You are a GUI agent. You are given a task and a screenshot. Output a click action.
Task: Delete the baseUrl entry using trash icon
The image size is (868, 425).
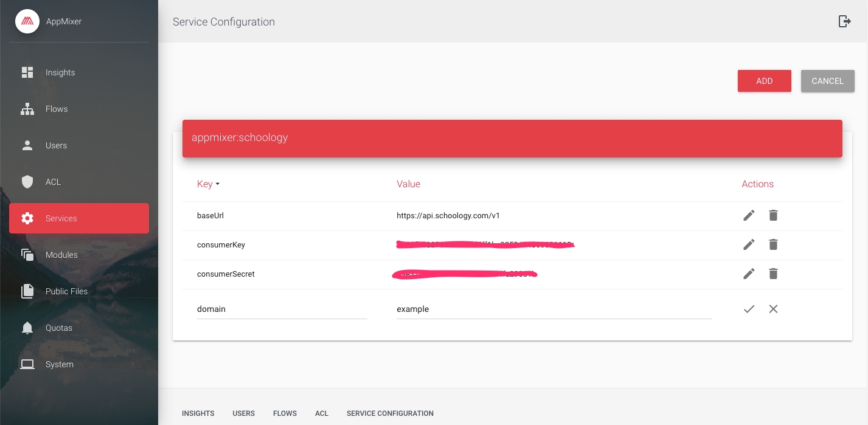773,215
